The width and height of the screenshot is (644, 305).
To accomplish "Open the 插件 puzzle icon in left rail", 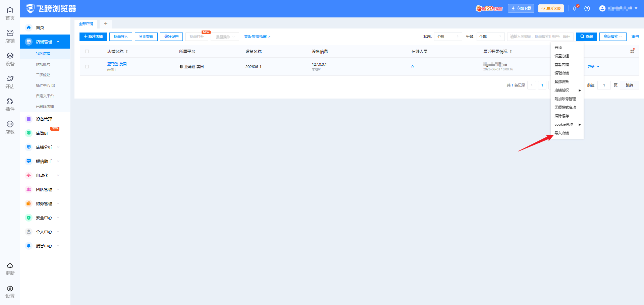I will click(10, 101).
